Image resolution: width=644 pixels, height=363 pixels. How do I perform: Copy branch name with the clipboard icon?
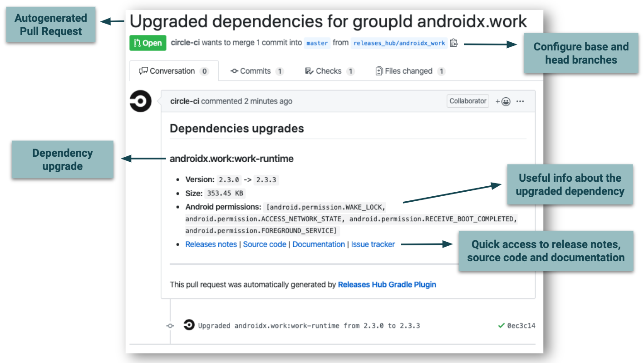tap(454, 43)
